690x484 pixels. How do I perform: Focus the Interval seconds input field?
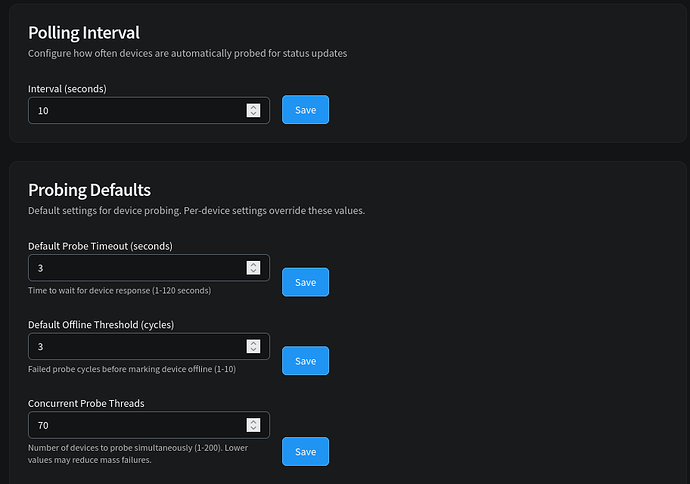[135, 110]
